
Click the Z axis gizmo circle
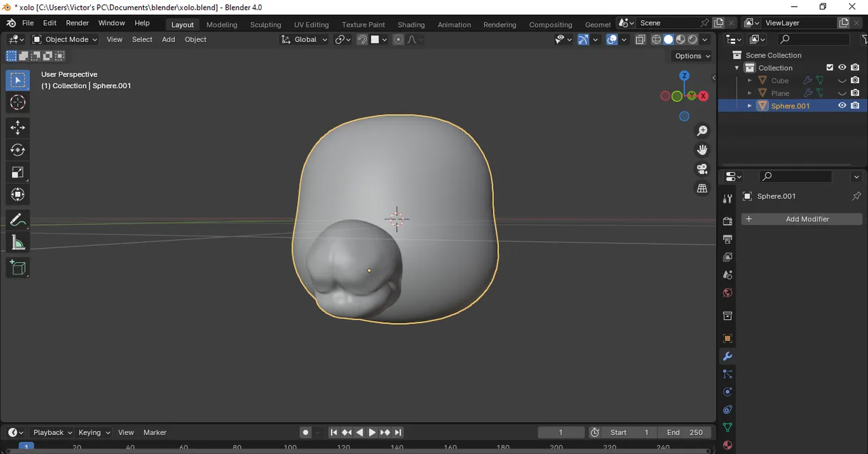tap(684, 76)
